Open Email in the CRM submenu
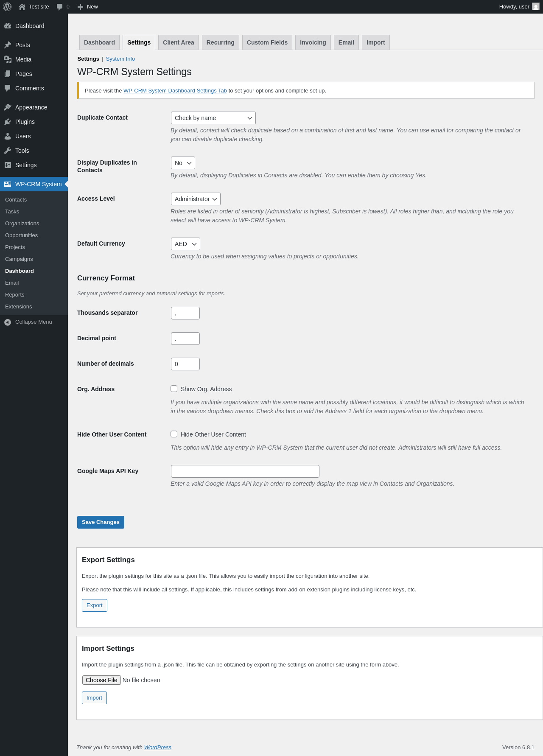The image size is (543, 756). (x=34, y=283)
